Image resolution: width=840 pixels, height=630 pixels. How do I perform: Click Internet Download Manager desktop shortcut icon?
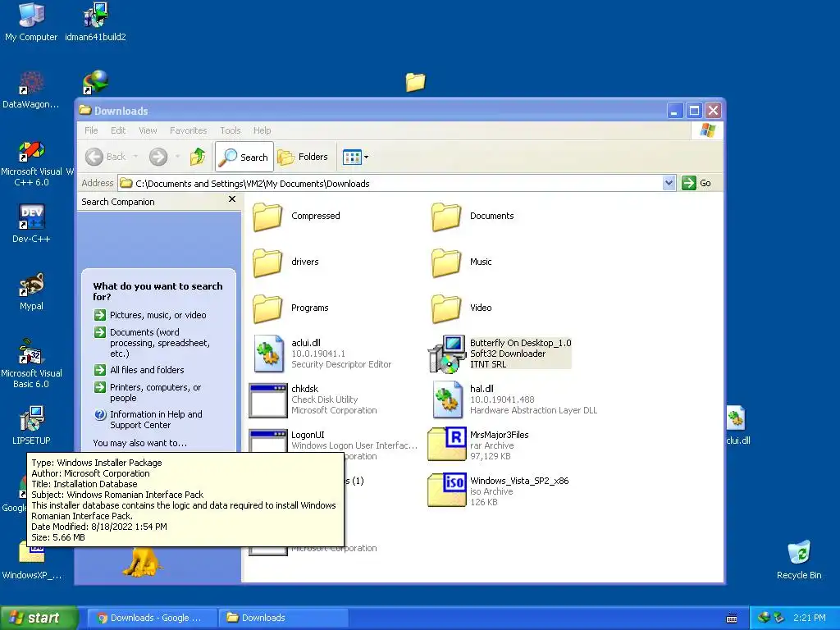click(95, 82)
